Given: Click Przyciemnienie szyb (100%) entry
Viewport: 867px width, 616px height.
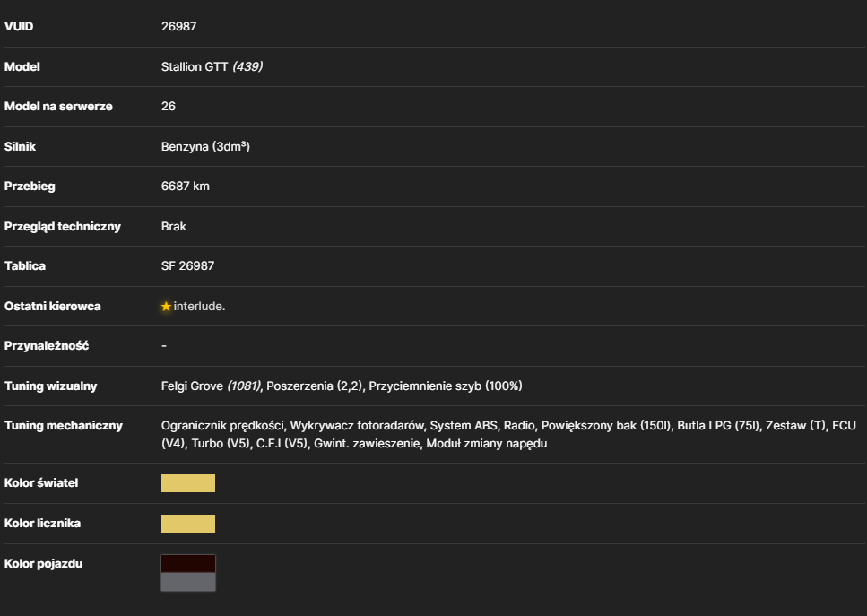Looking at the screenshot, I should [446, 386].
